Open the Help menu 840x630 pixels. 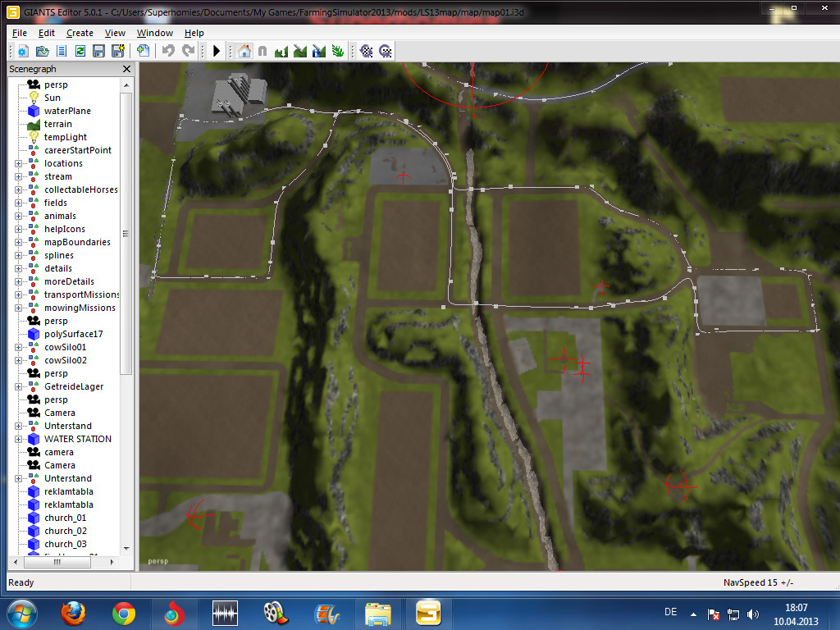coord(194,33)
